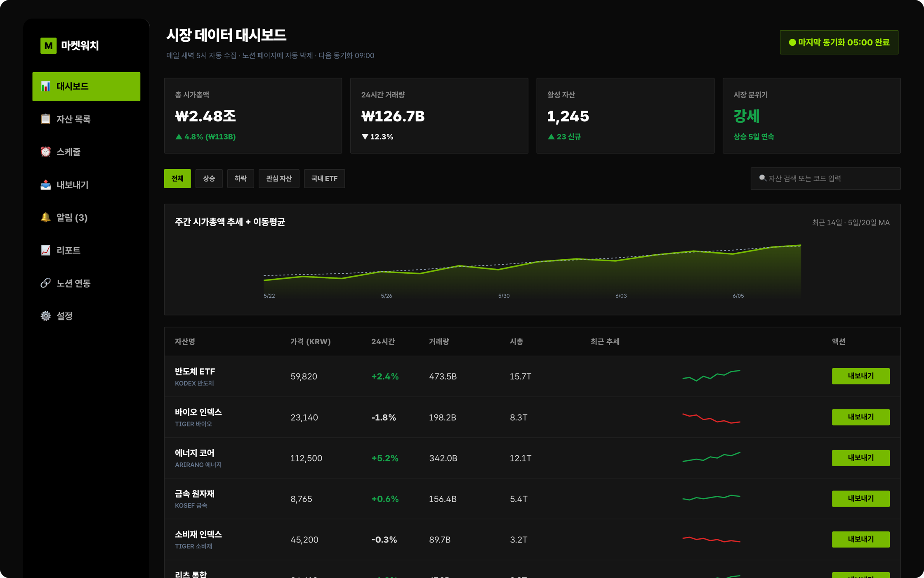Click the 마지막 동기화 05:00 완료 badge
Screen dimensions: 924x578
pyautogui.click(x=839, y=42)
